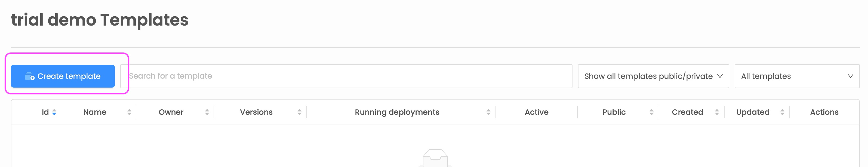
Task: Sort the Versions column via arrow icon
Action: click(299, 112)
